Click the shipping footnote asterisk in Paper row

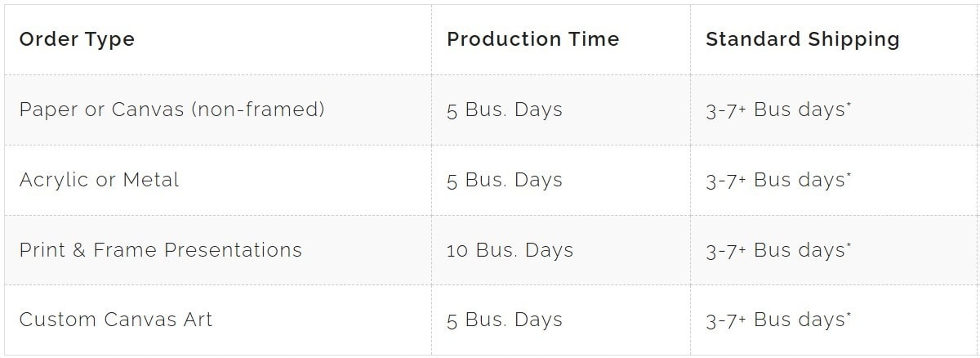849,105
